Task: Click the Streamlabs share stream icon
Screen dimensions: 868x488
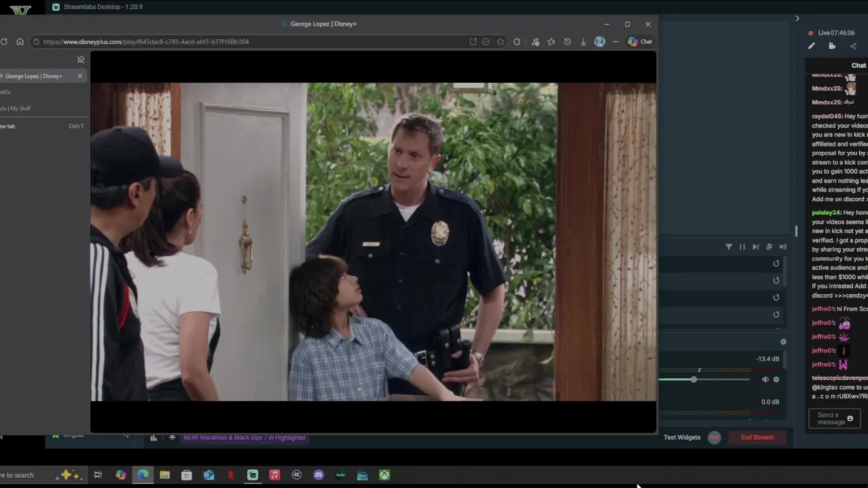Action: pyautogui.click(x=853, y=46)
